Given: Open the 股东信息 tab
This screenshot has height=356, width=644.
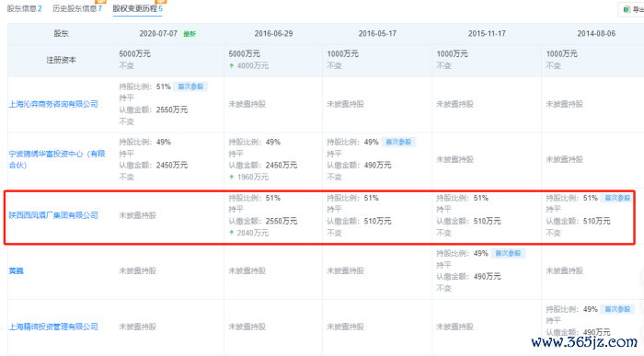Looking at the screenshot, I should (x=24, y=8).
